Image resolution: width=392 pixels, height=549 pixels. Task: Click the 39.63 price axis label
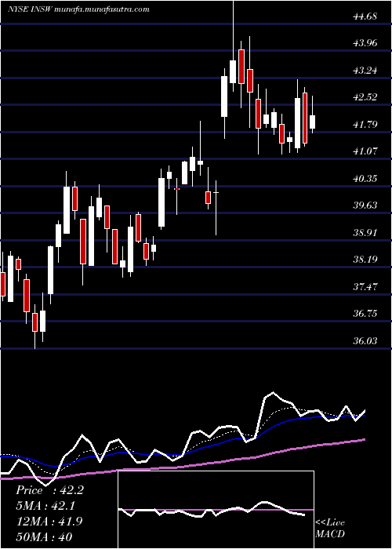[365, 205]
